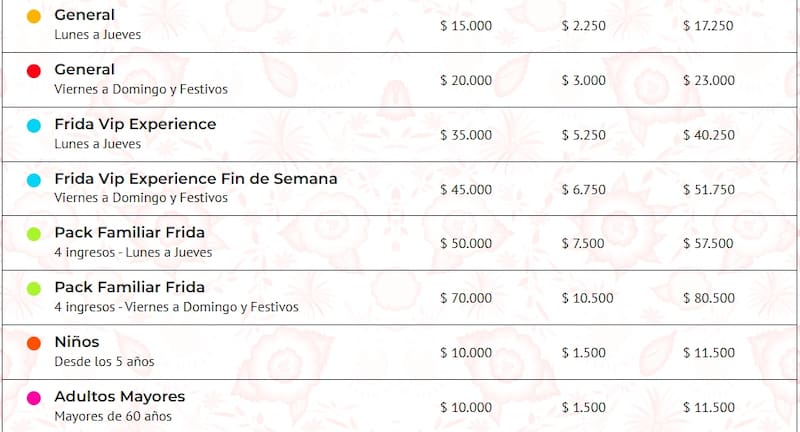The image size is (800, 432).
Task: Click the "Mayores de 60 años" subtitle
Action: click(113, 416)
